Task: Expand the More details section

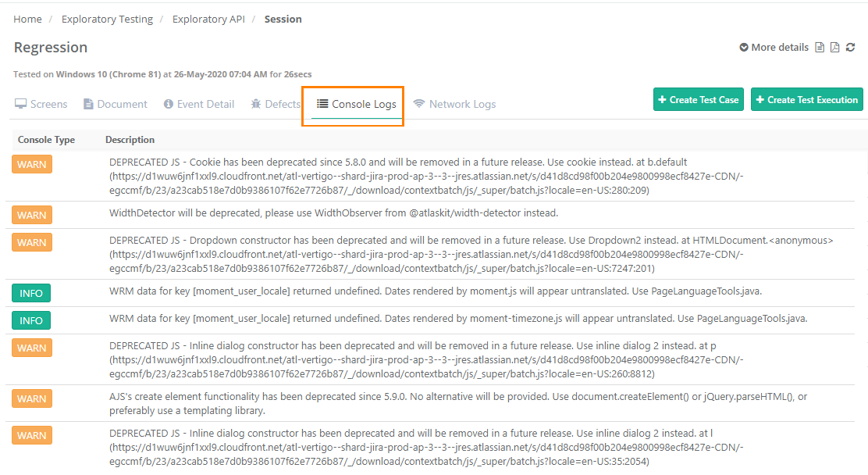Action: [774, 48]
